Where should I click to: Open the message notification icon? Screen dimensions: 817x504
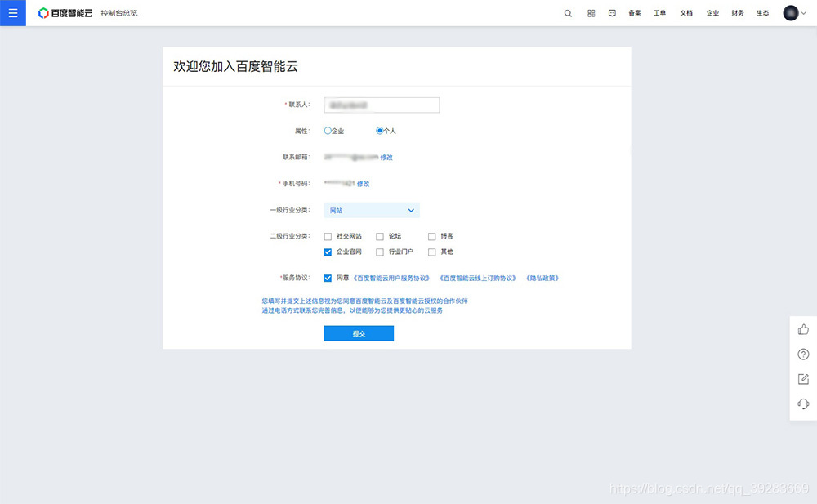612,14
